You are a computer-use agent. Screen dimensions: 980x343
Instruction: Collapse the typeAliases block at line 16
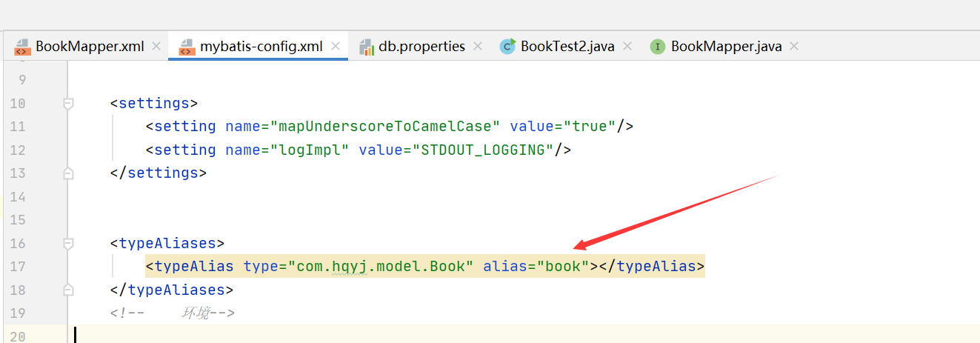pos(68,243)
